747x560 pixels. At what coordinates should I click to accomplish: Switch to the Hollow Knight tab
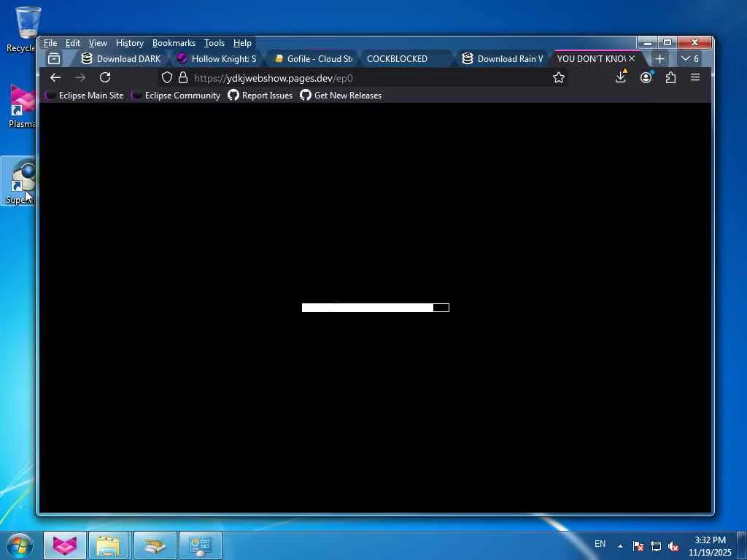(x=217, y=58)
